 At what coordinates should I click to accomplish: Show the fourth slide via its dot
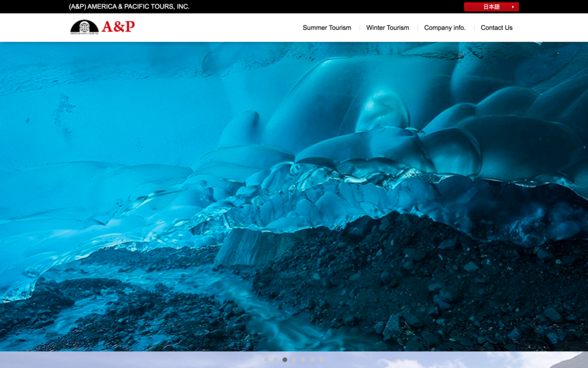[x=294, y=360]
